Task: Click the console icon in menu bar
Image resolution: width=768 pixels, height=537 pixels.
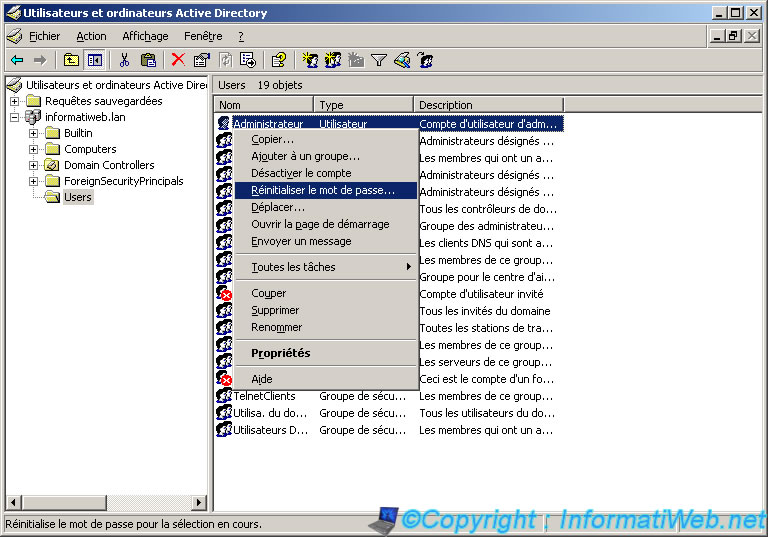Action: pos(15,36)
